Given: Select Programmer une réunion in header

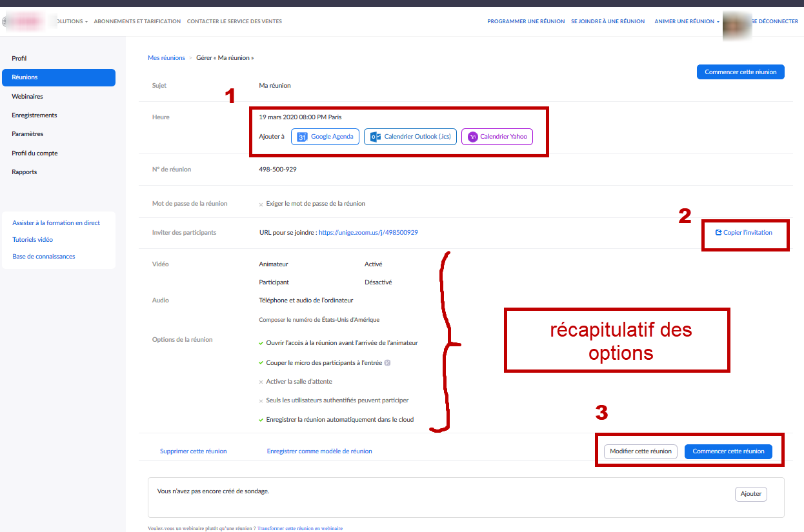Looking at the screenshot, I should click(526, 21).
